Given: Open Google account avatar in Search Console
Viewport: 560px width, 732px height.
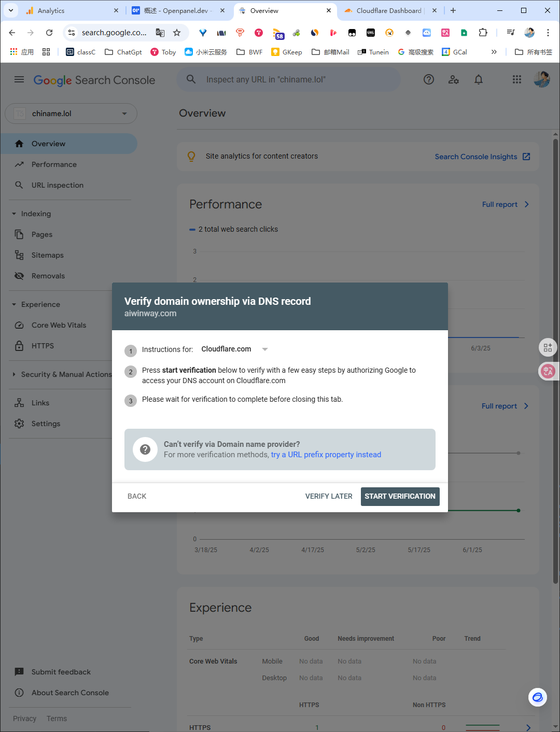Looking at the screenshot, I should point(542,79).
